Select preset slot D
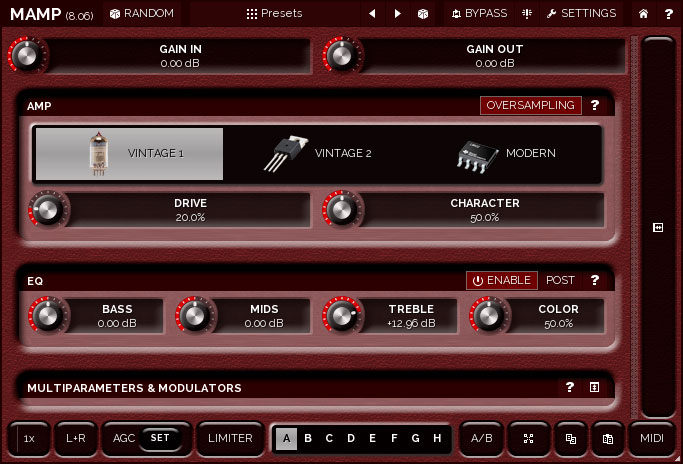The height and width of the screenshot is (464, 683). click(351, 438)
